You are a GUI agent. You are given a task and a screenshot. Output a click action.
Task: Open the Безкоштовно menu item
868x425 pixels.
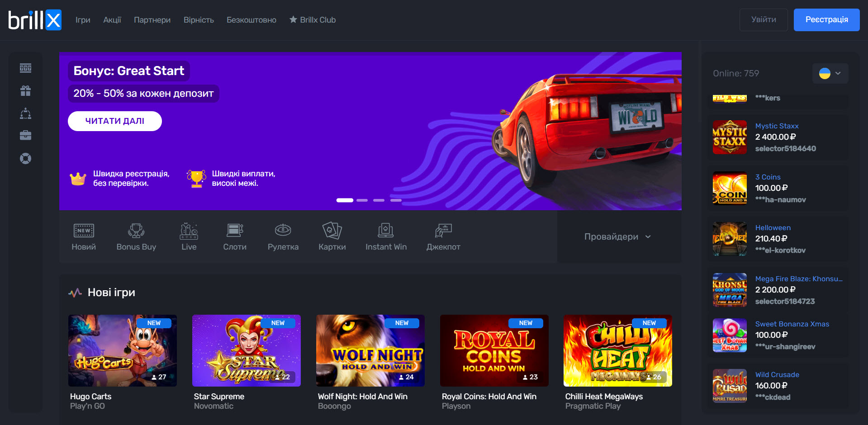[251, 20]
